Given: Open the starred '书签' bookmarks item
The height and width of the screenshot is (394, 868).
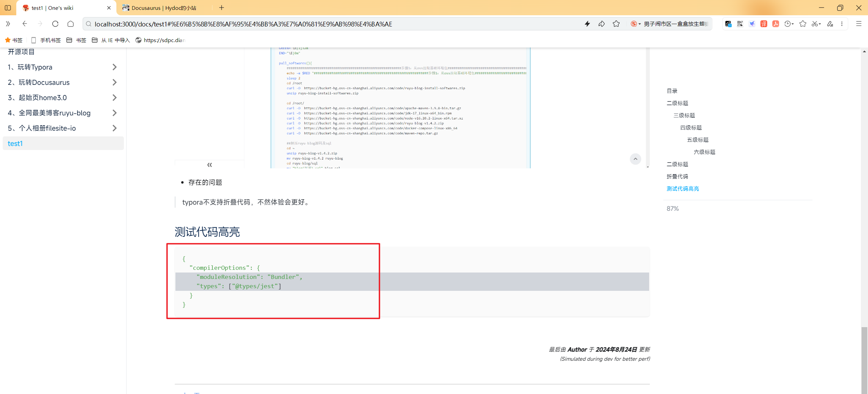Looking at the screenshot, I should tap(14, 40).
